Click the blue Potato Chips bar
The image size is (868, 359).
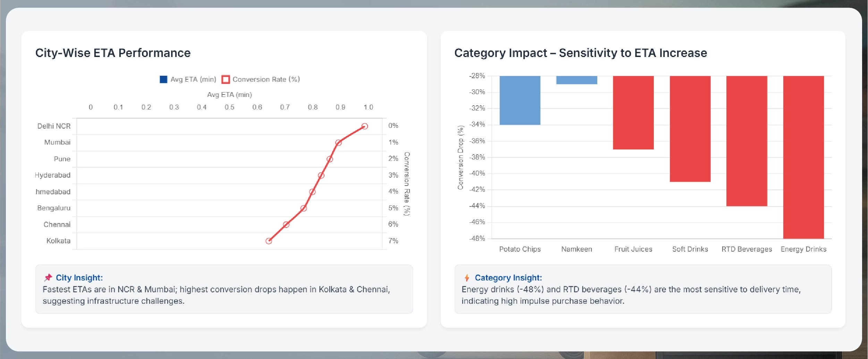[520, 100]
